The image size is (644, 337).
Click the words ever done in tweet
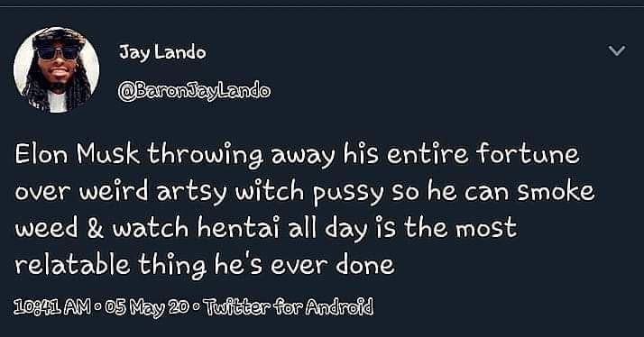(x=332, y=265)
